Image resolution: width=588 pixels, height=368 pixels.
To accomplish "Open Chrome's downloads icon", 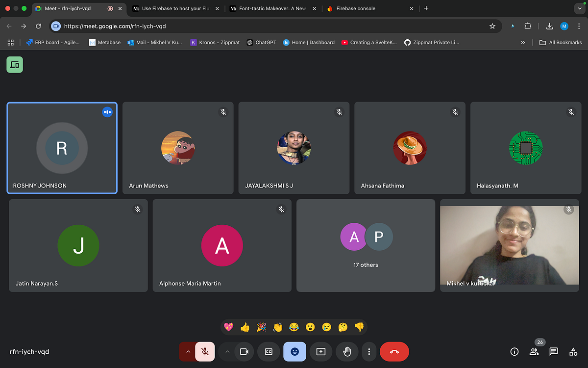I will point(549,26).
